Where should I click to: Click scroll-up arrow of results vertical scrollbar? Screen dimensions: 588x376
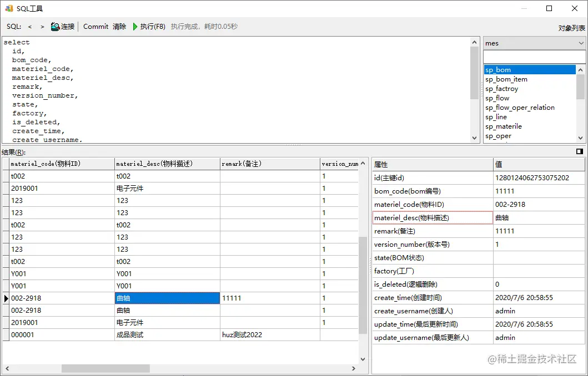coord(363,163)
